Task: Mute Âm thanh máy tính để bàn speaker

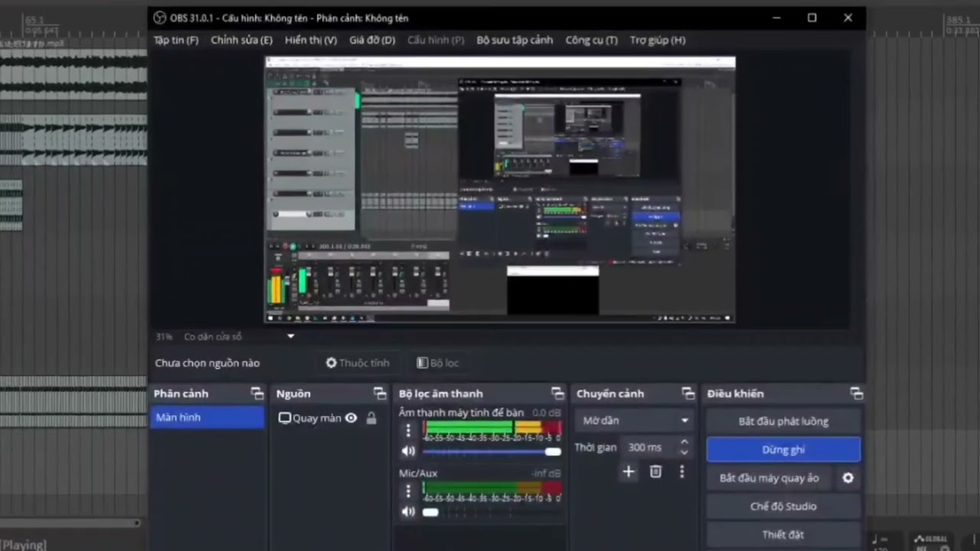Action: [408, 452]
